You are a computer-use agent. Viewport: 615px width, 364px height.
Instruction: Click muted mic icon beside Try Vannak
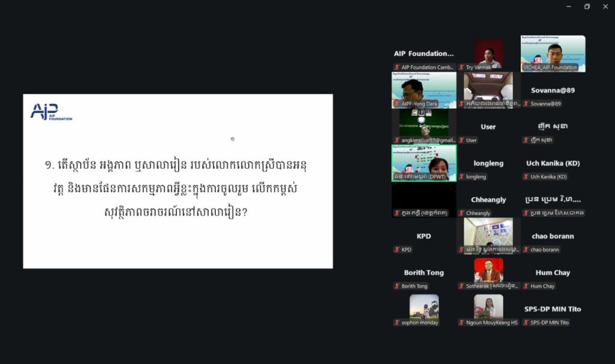(x=462, y=68)
